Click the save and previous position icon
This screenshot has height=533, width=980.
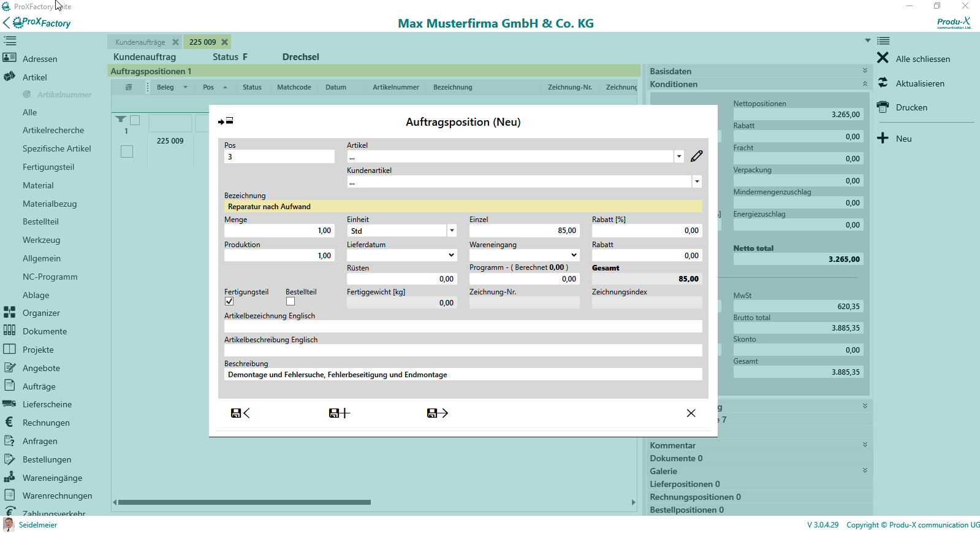pos(240,413)
